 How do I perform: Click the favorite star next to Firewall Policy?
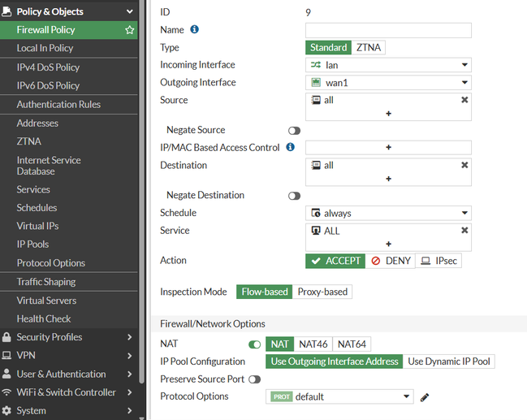pyautogui.click(x=130, y=30)
